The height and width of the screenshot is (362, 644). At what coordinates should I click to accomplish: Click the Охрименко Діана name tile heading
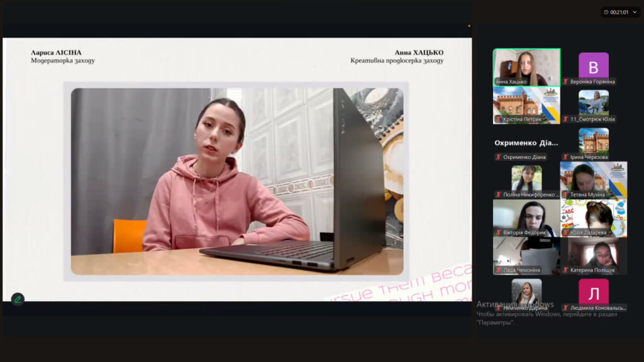(x=526, y=143)
